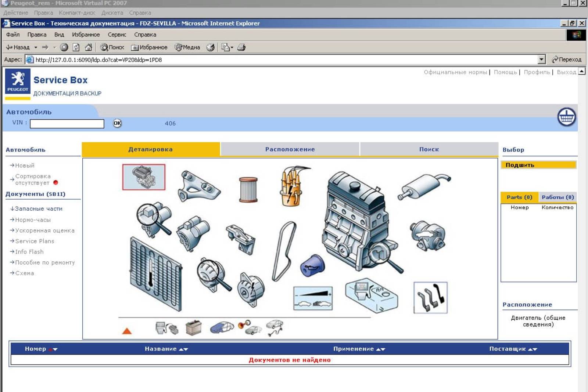Screen dimensions: 588x392
Task: Click the IE Stop toolbar icon
Action: (64, 47)
